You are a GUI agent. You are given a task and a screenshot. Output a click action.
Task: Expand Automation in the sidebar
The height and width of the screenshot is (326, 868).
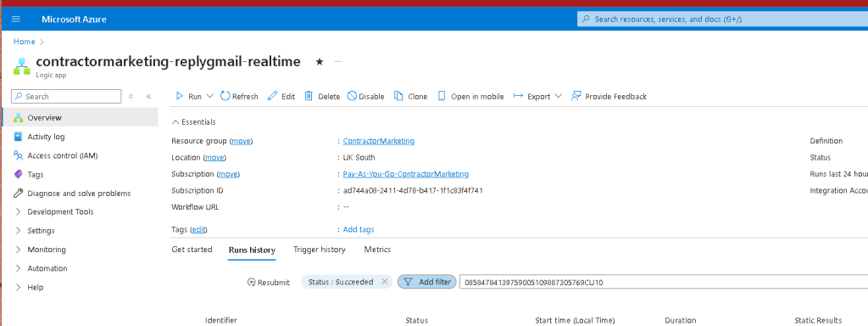click(19, 268)
